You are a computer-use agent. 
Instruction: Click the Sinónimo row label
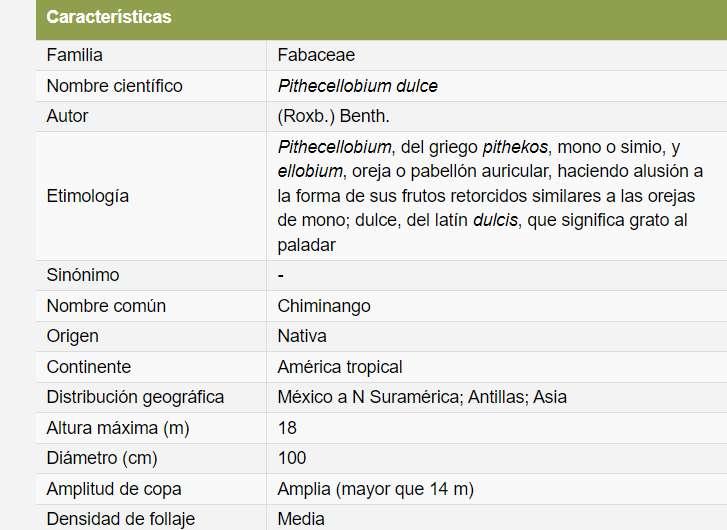click(x=83, y=275)
